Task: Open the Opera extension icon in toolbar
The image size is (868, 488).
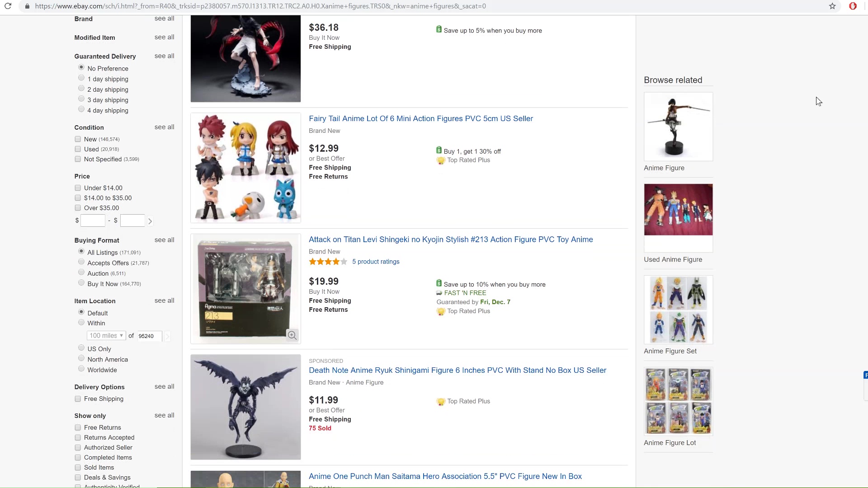Action: 853,6
